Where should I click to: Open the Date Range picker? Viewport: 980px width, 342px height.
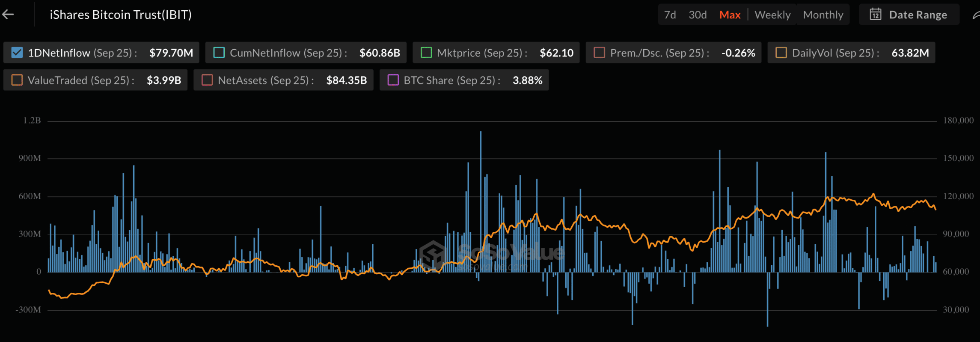(909, 15)
